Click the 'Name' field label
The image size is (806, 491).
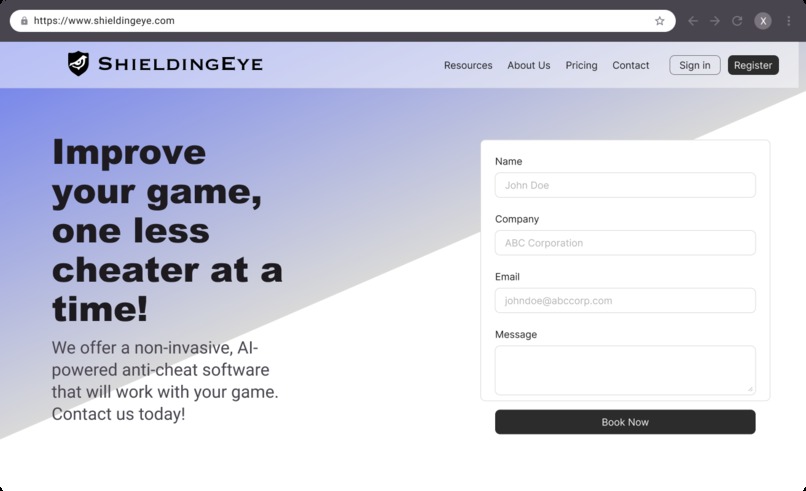pos(508,161)
